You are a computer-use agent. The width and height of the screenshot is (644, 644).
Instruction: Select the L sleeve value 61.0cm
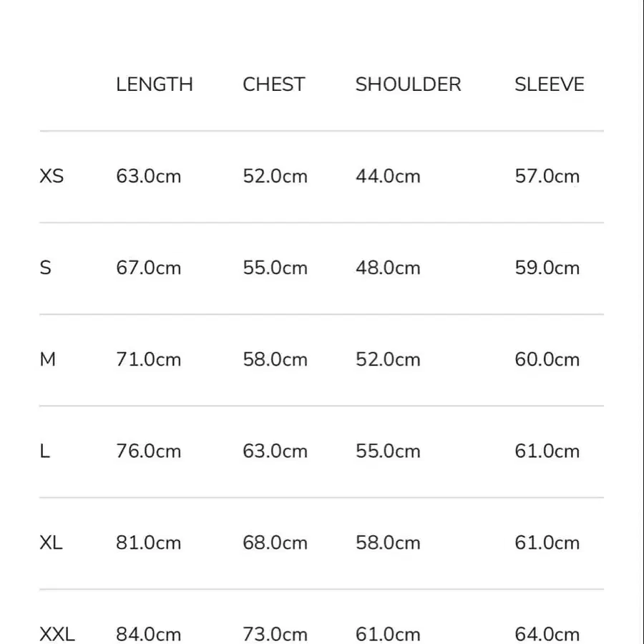pyautogui.click(x=547, y=452)
